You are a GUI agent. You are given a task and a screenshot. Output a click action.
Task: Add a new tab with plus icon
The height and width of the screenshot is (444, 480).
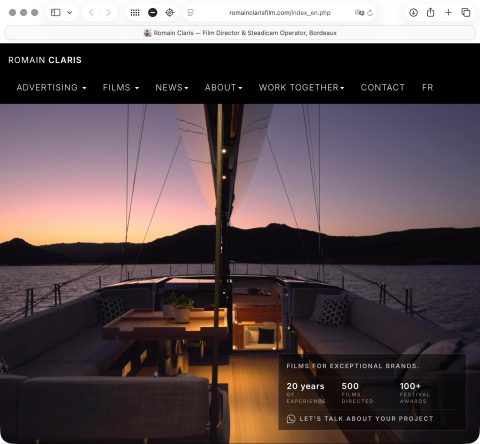coord(448,13)
